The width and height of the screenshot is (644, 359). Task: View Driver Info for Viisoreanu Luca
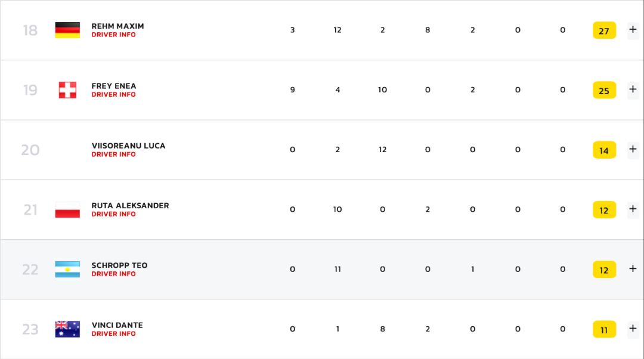click(113, 154)
